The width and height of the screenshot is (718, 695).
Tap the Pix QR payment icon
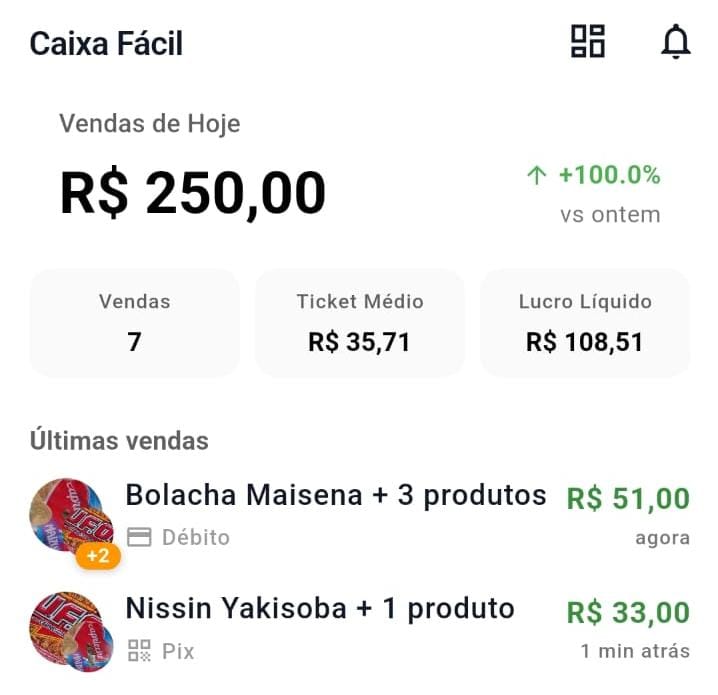(x=140, y=652)
